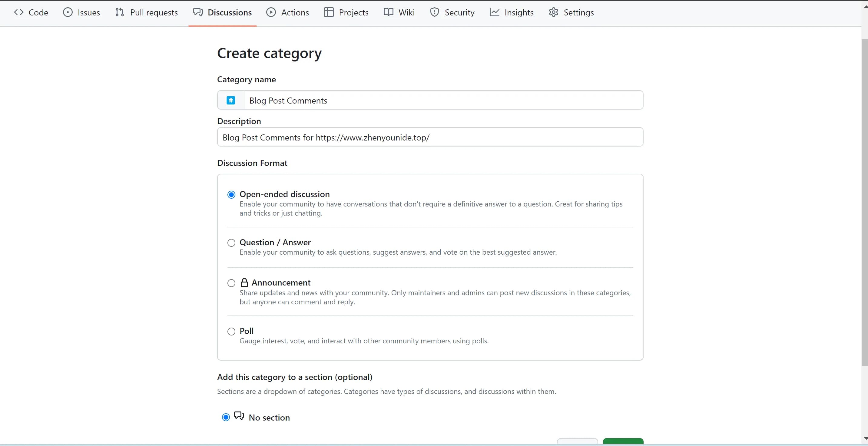
Task: Open the emoji picker for category icon
Action: tap(231, 100)
